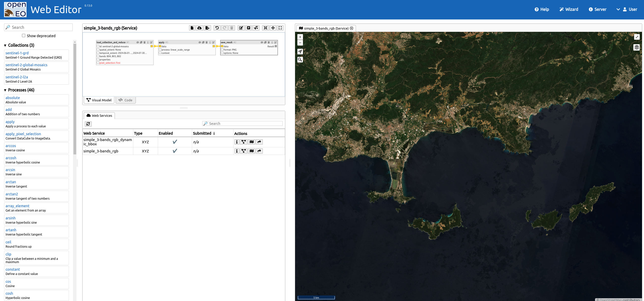The width and height of the screenshot is (644, 301).
Task: Open the map location search magnifier
Action: coord(300,60)
